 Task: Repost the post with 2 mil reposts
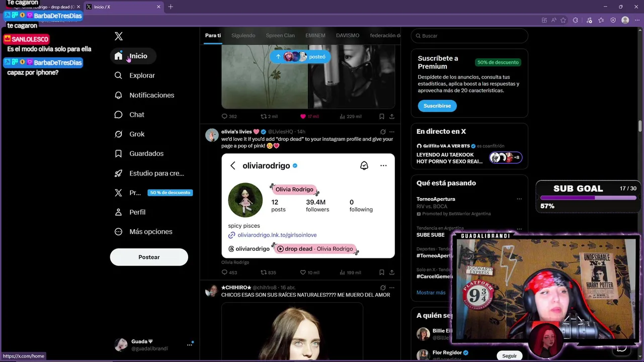269,116
